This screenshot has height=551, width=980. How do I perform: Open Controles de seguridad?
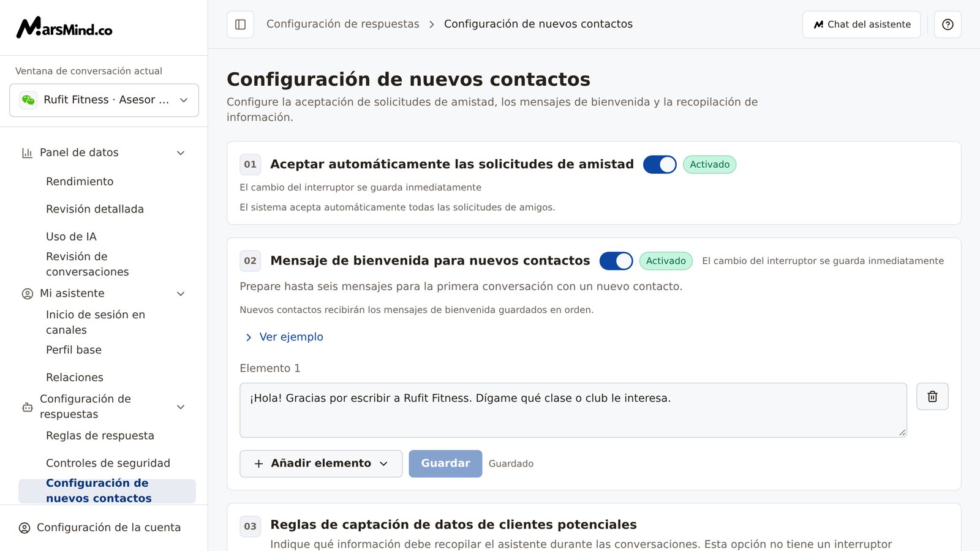pos(108,463)
